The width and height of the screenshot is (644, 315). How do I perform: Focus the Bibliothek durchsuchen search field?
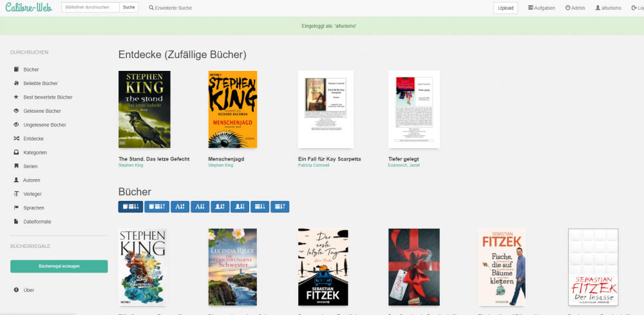pyautogui.click(x=90, y=7)
